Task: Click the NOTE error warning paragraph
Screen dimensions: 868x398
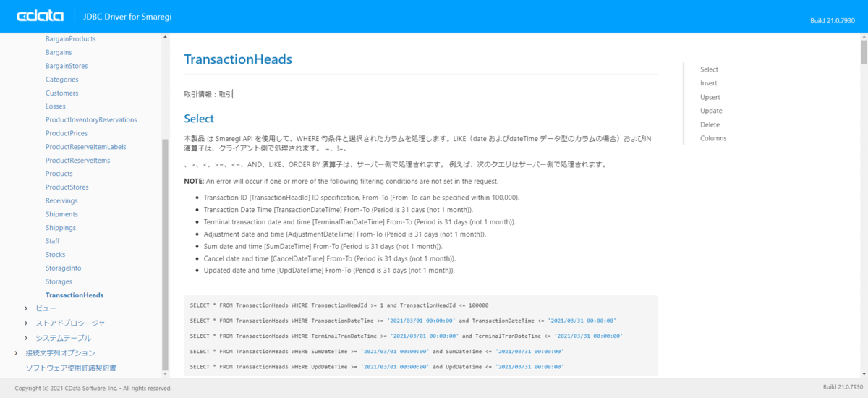Action: pos(341,181)
